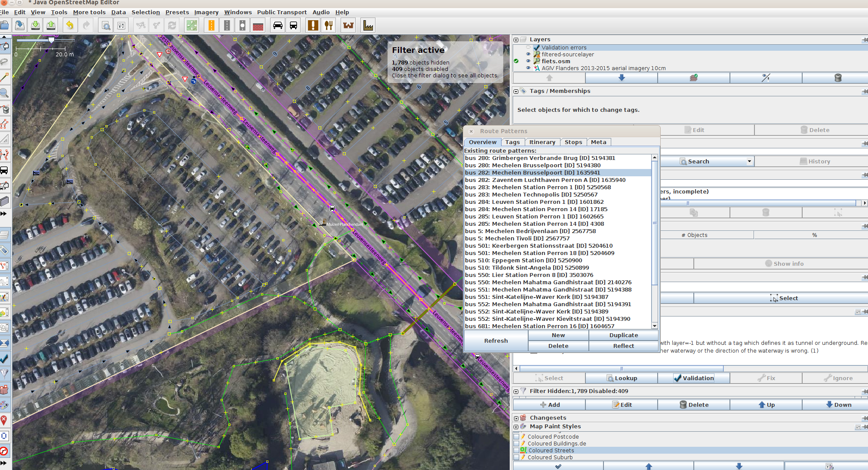Switch to the Stops tab

(573, 142)
